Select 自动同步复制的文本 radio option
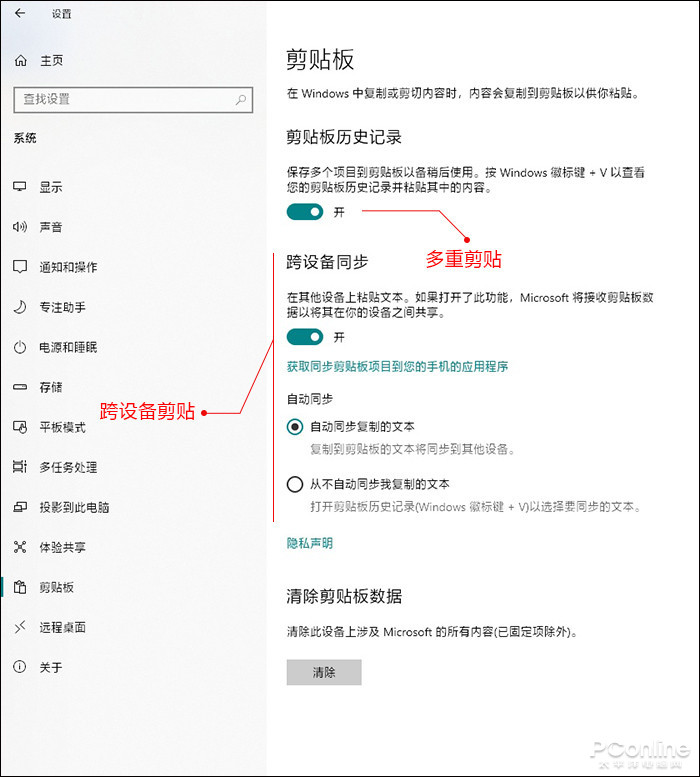700x777 pixels. tap(295, 427)
